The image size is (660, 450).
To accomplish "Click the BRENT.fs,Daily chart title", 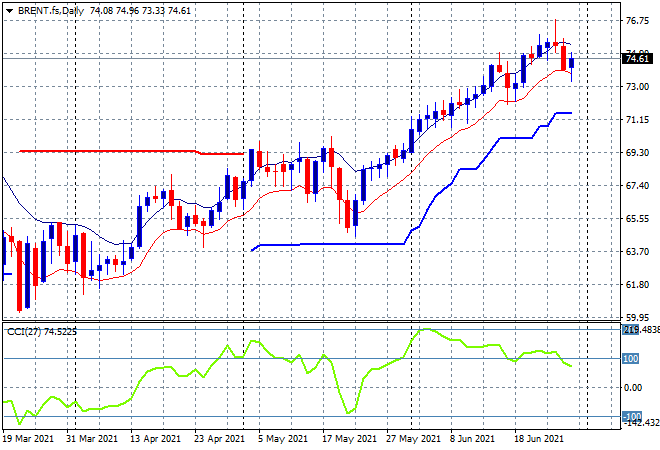I will (x=51, y=11).
